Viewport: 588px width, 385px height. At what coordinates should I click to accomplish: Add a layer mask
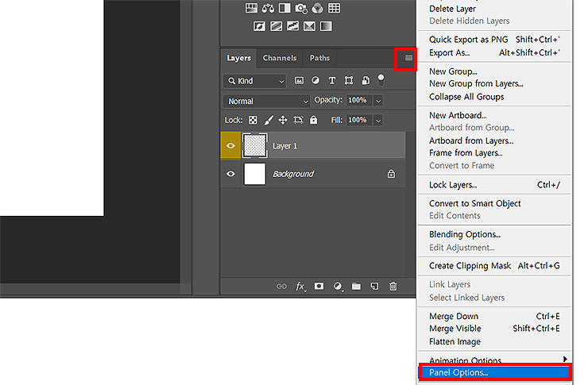319,286
